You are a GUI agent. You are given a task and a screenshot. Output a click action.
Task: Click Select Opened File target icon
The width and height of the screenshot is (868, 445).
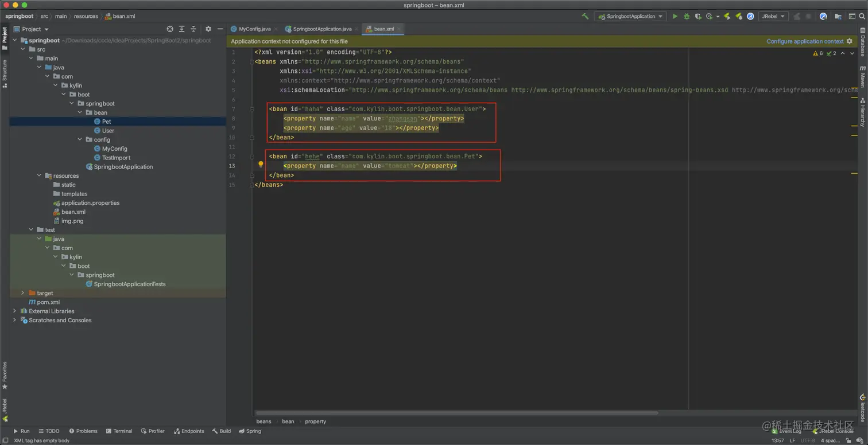(x=170, y=29)
